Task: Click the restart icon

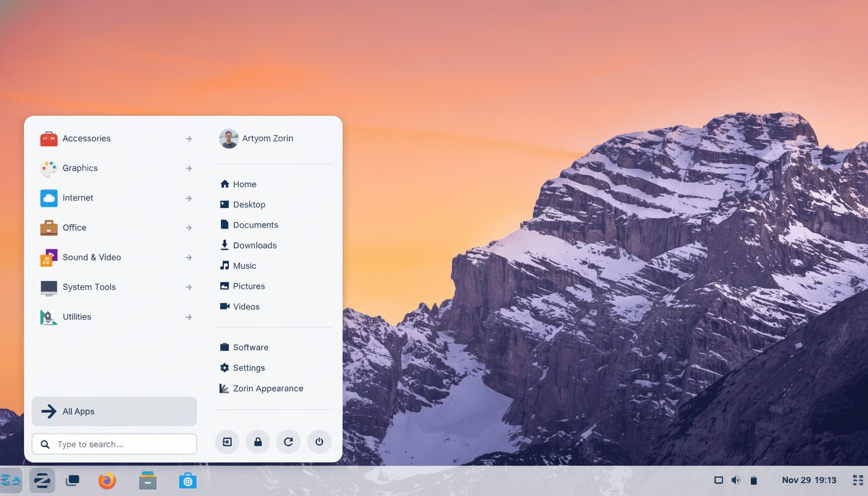Action: (x=289, y=442)
